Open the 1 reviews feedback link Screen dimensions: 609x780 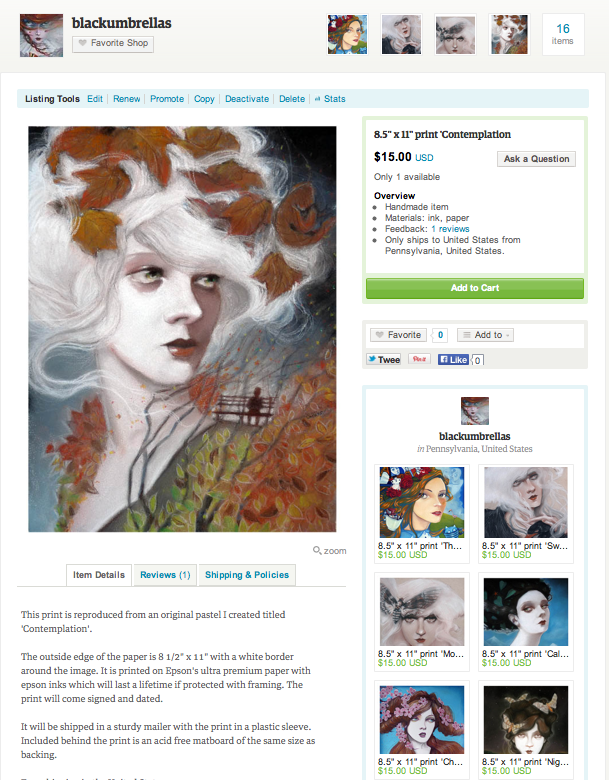pyautogui.click(x=450, y=229)
